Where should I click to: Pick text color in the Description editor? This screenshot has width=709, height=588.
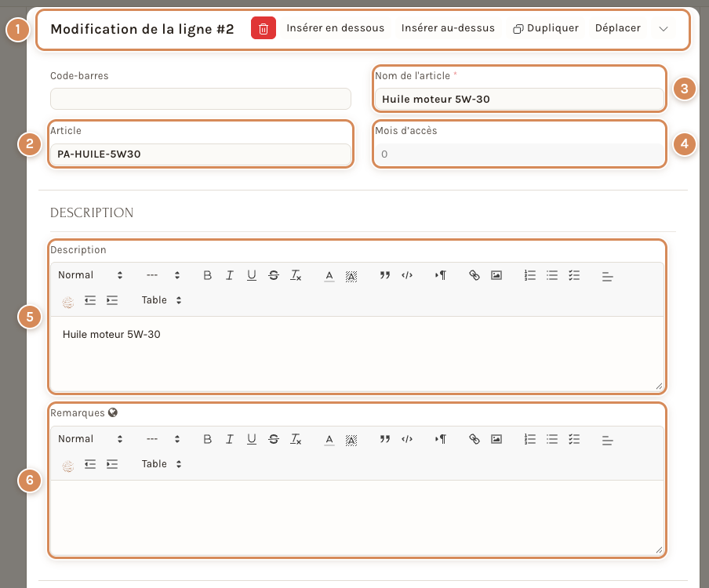pyautogui.click(x=329, y=275)
